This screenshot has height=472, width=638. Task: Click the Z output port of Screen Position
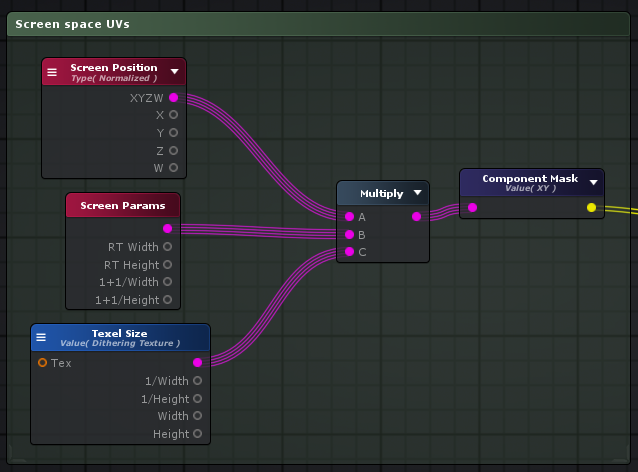click(174, 151)
